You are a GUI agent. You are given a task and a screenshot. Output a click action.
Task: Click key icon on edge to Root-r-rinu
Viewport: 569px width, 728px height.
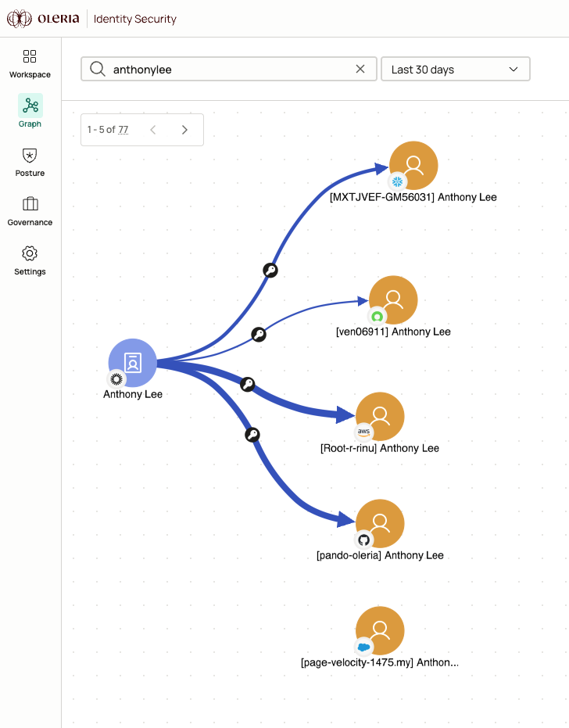tap(247, 385)
